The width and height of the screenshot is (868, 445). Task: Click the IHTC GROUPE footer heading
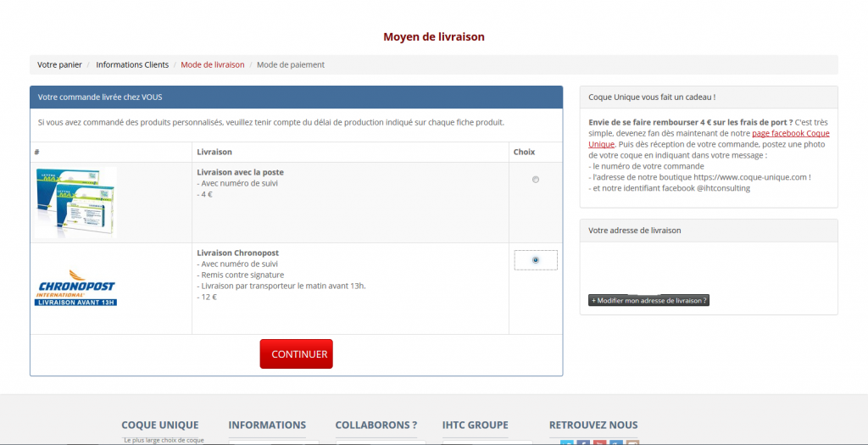[x=475, y=425]
